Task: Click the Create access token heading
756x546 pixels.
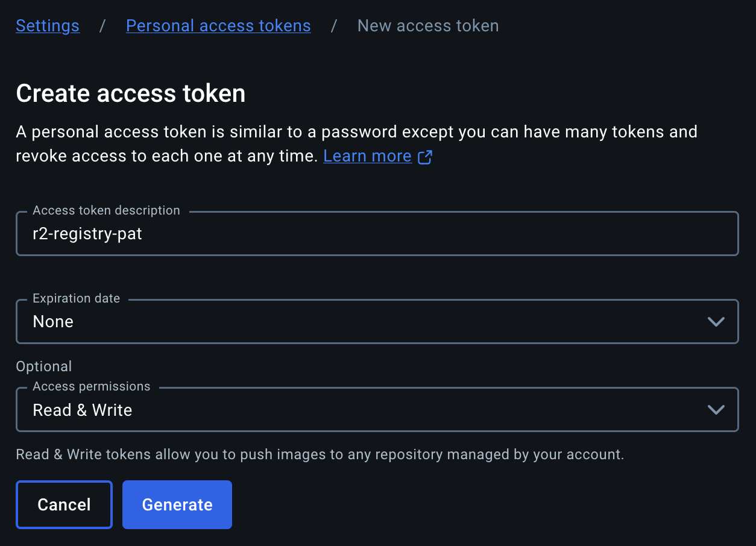Action: point(131,93)
